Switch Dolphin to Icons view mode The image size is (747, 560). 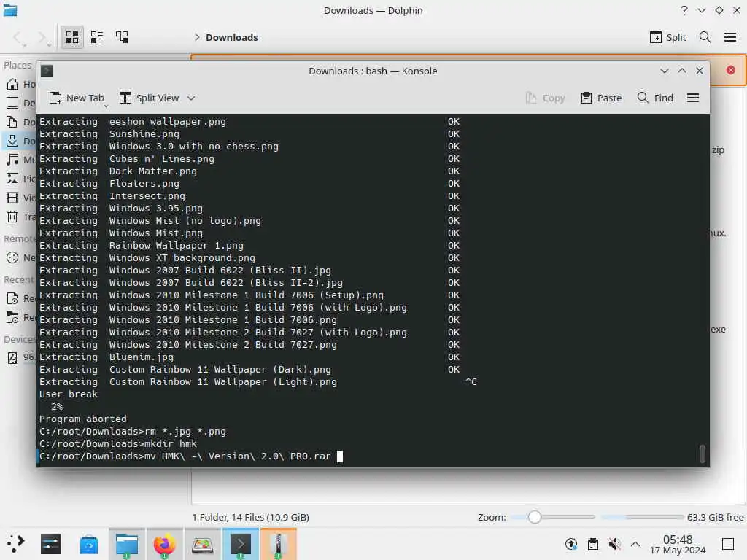tap(72, 37)
